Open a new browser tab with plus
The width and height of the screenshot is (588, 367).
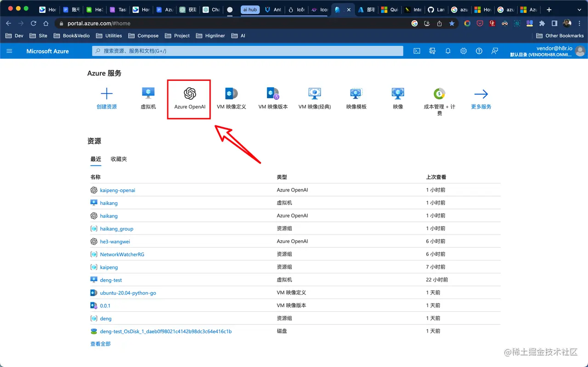[x=549, y=9]
